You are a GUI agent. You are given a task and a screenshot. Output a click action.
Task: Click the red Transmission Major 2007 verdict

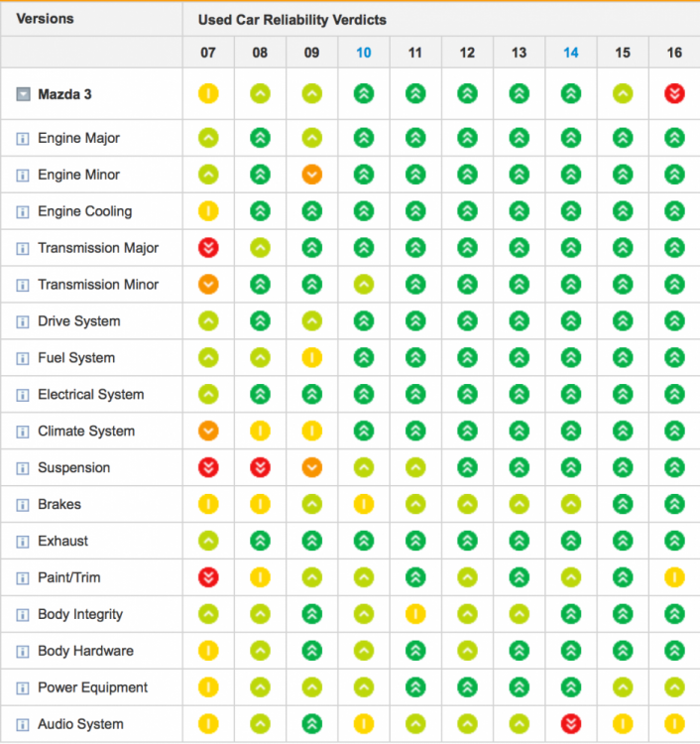[x=208, y=248]
